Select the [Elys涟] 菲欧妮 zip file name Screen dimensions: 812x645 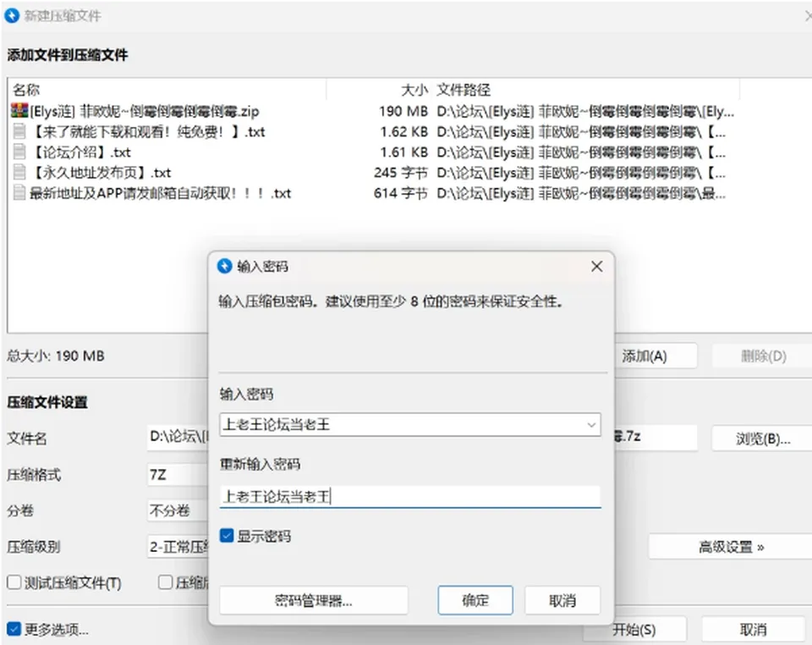pyautogui.click(x=145, y=111)
